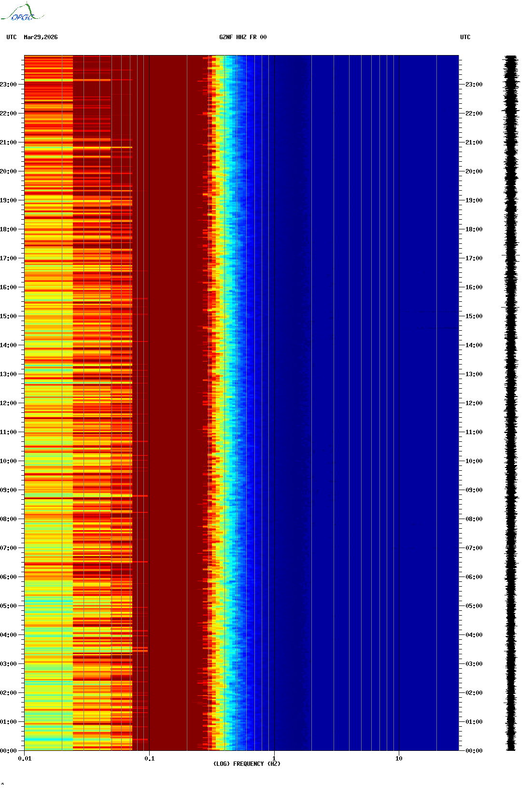The height and width of the screenshot is (789, 532).
Task: Click '07:00' on the left time axis
Action: [8, 548]
